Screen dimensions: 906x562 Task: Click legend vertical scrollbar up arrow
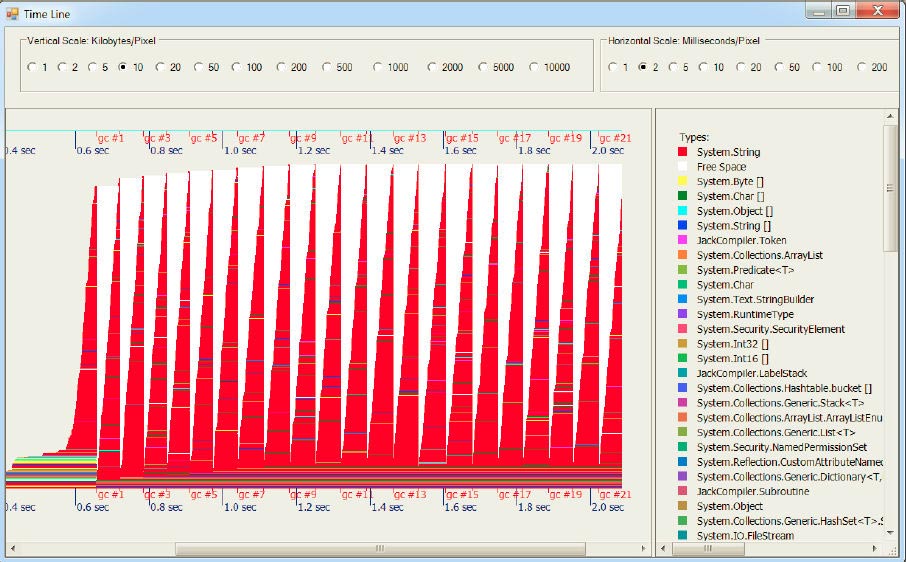pyautogui.click(x=890, y=117)
